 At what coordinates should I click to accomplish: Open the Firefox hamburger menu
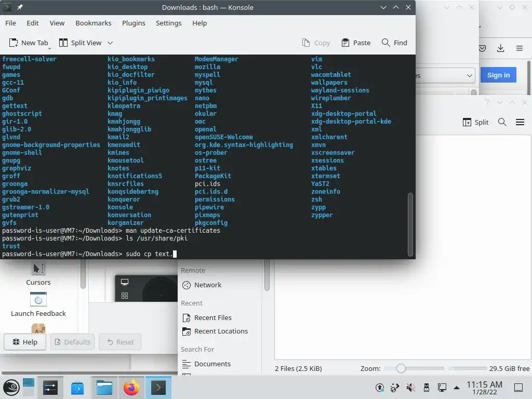click(x=519, y=48)
